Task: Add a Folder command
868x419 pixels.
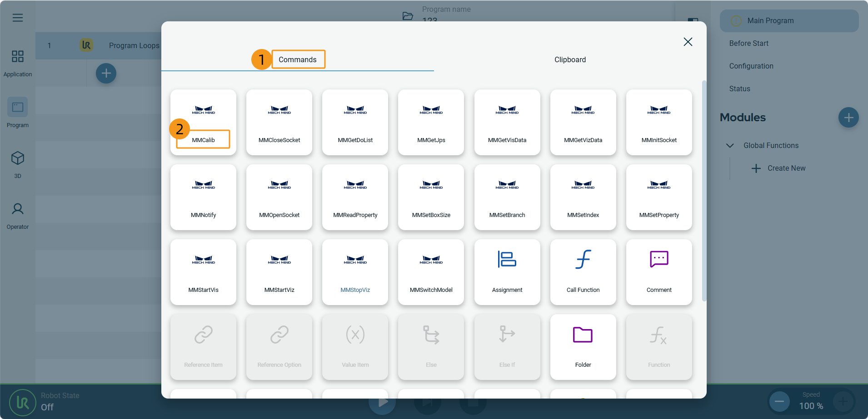Action: tap(583, 347)
